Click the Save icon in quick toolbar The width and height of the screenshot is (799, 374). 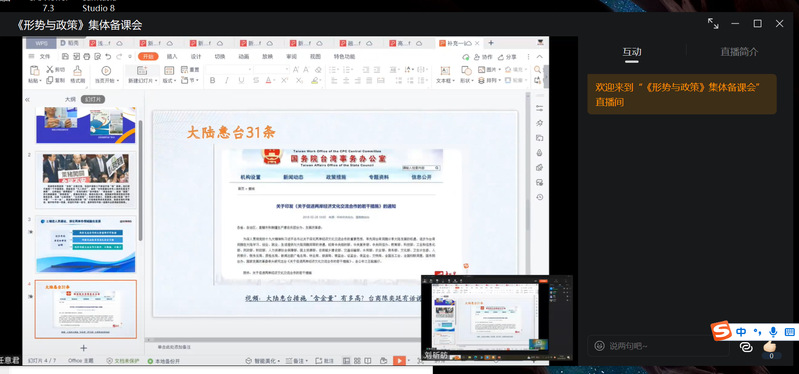click(x=66, y=57)
